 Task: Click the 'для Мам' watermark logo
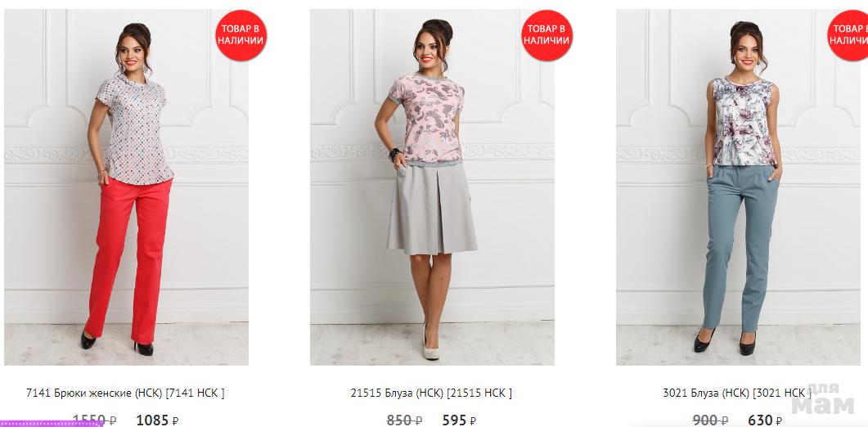pos(822,398)
